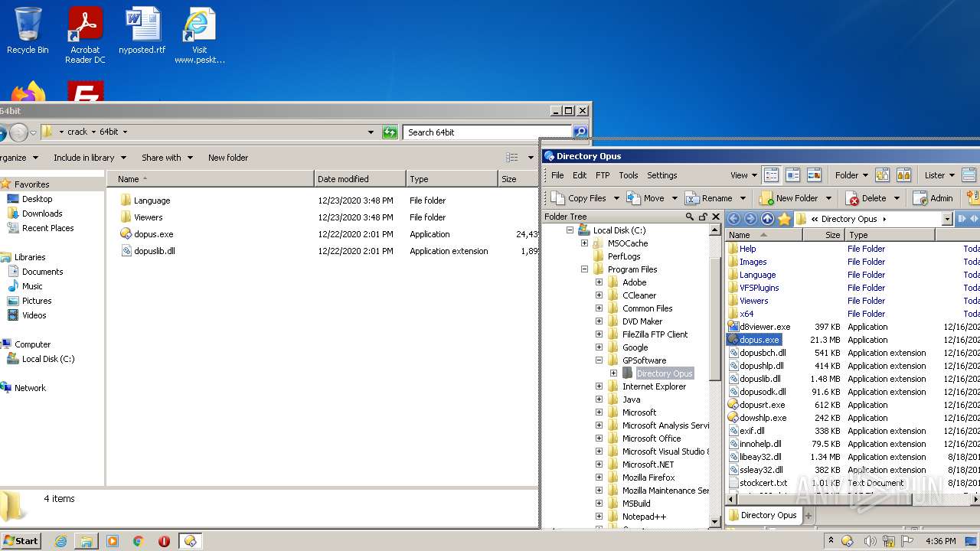Click the search magnifier in 64bit Explorer window

pyautogui.click(x=580, y=132)
